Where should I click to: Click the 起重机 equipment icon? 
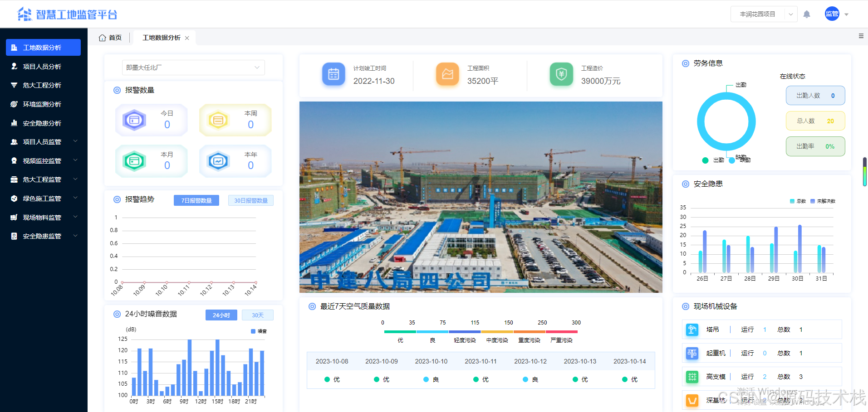(692, 353)
